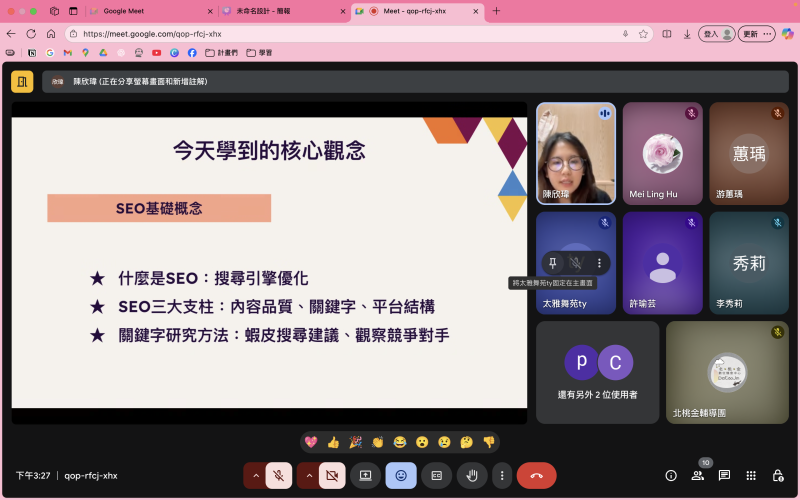Send the thumbs up reaction
Screen dimensions: 800x500
pos(333,442)
